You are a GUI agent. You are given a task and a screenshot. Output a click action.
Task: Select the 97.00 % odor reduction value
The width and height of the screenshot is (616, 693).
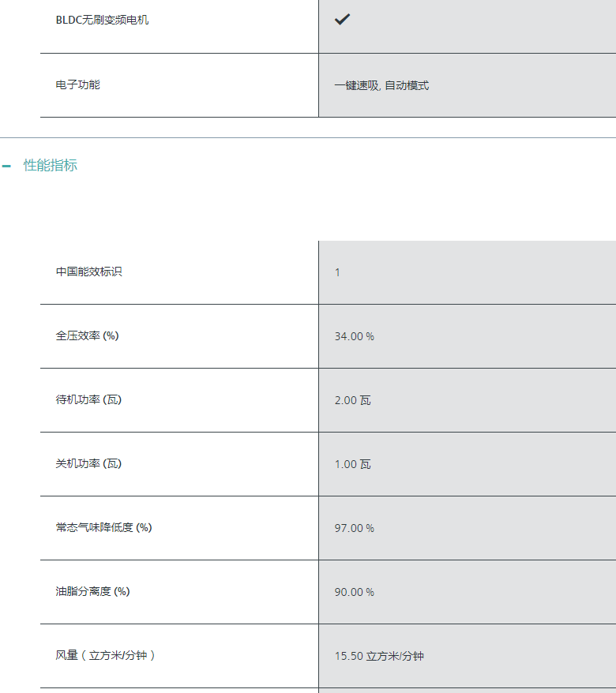tap(355, 528)
